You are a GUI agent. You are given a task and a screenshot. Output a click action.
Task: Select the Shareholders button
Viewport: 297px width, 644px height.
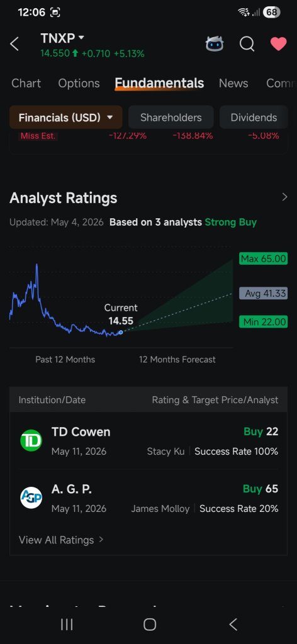click(171, 118)
